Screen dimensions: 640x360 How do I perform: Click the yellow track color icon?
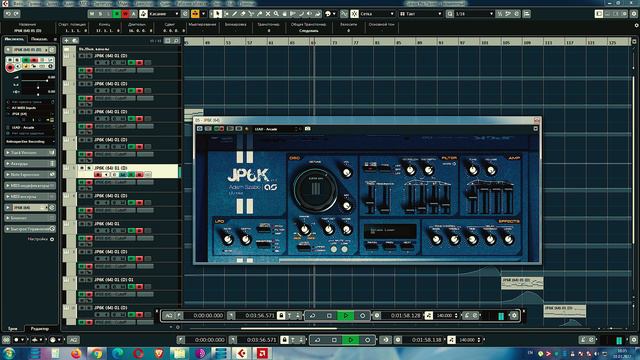(x=195, y=14)
